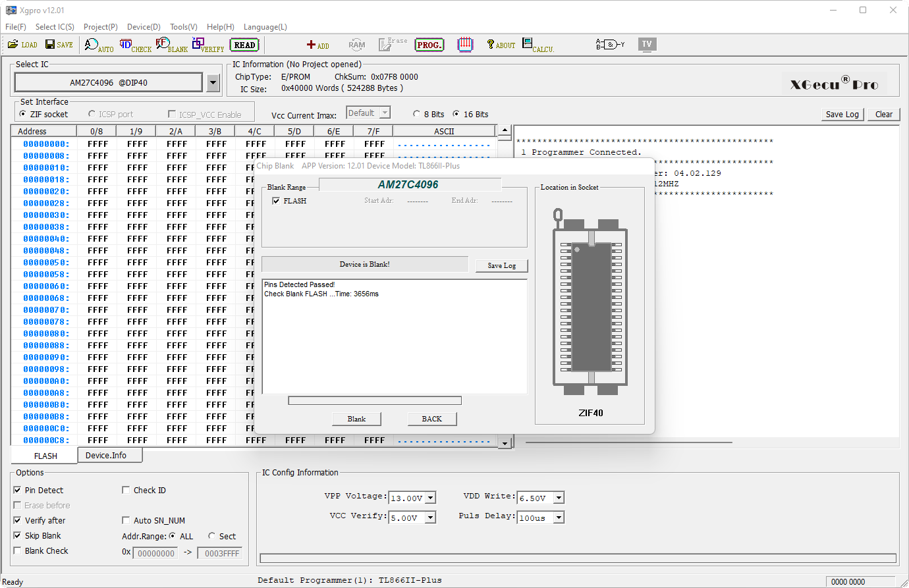Open the Select IC(S) menu

(55, 27)
